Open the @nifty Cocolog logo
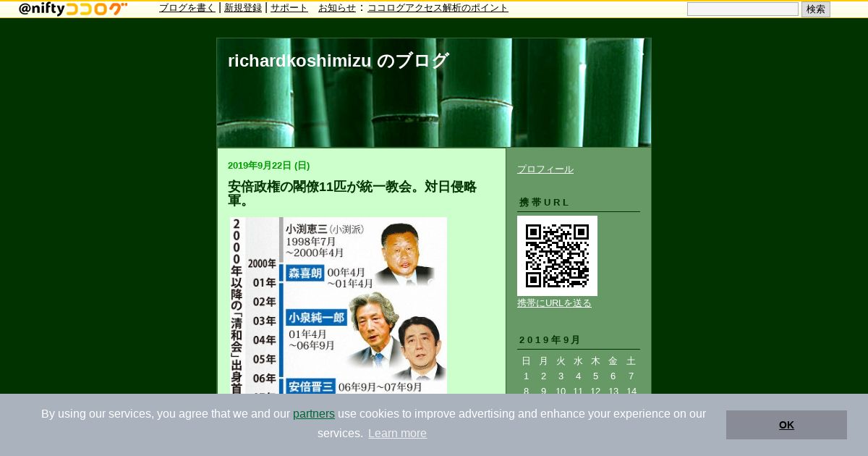The image size is (868, 456). tap(73, 9)
